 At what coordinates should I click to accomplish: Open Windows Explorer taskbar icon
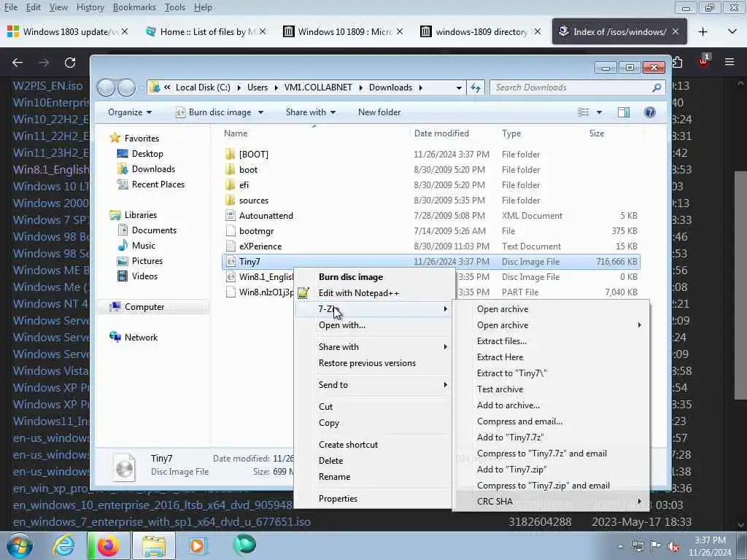(153, 545)
